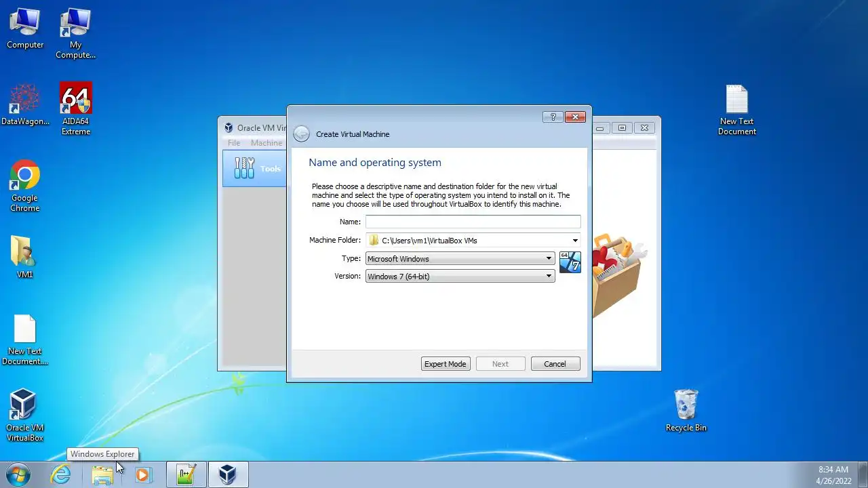The height and width of the screenshot is (488, 868).
Task: Open Machine menu in VirtualBox Manager
Action: (x=267, y=143)
